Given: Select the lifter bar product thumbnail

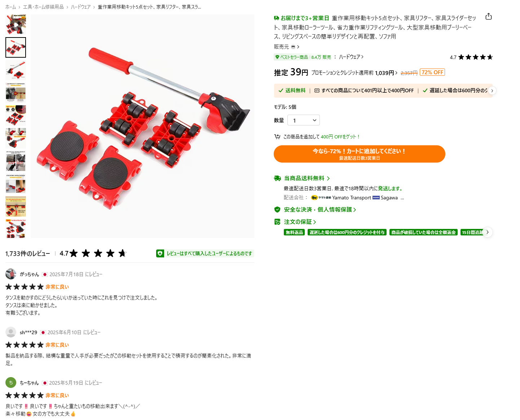Looking at the screenshot, I should click(16, 70).
